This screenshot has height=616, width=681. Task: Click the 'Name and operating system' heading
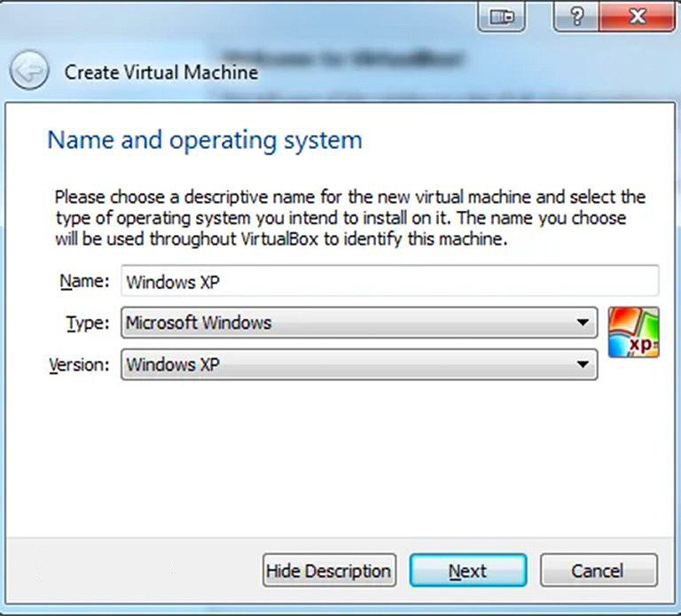point(205,141)
